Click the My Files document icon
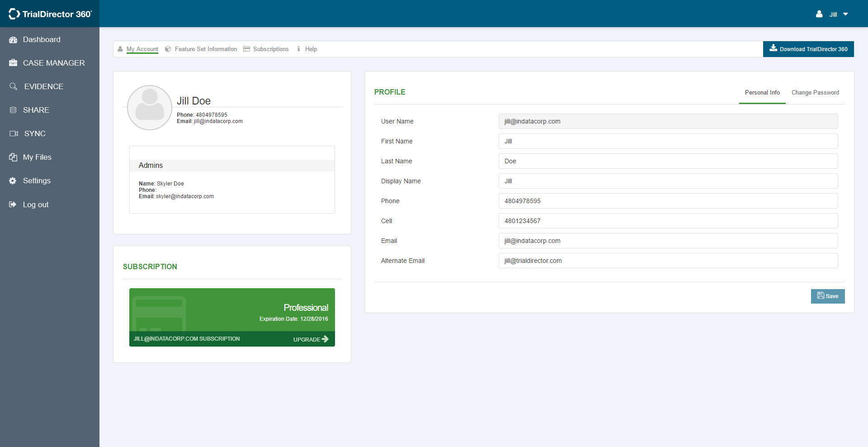Viewport: 868px width, 447px height. coord(13,157)
